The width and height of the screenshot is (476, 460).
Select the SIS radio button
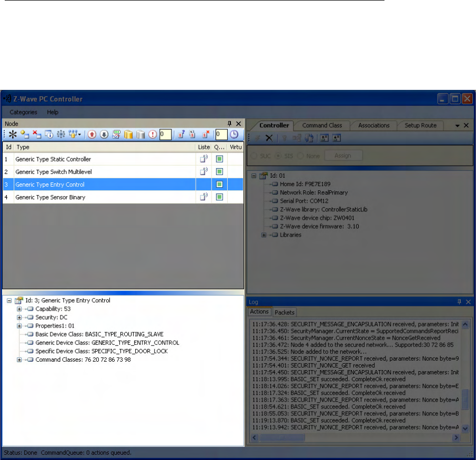[x=278, y=156]
